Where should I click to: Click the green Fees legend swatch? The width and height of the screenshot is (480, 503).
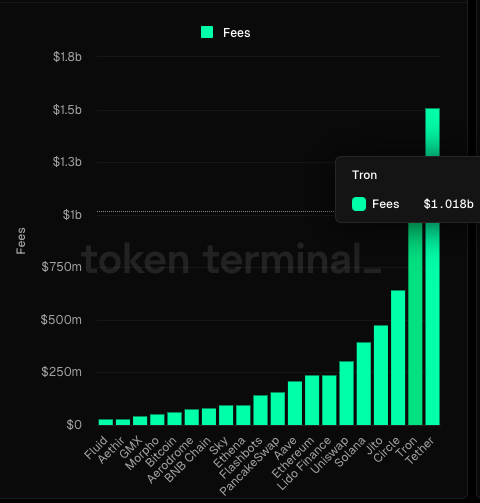tap(207, 32)
